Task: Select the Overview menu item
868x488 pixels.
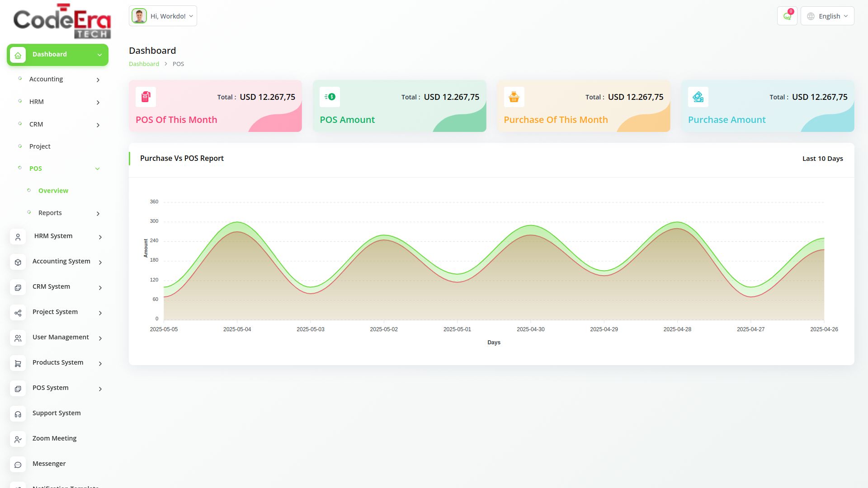Action: [53, 191]
